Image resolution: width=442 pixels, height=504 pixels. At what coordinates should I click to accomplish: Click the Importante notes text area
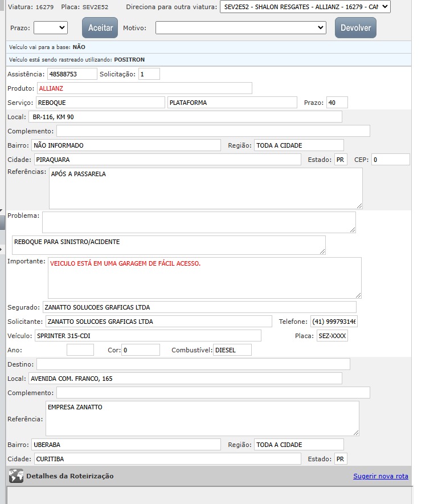click(x=204, y=278)
